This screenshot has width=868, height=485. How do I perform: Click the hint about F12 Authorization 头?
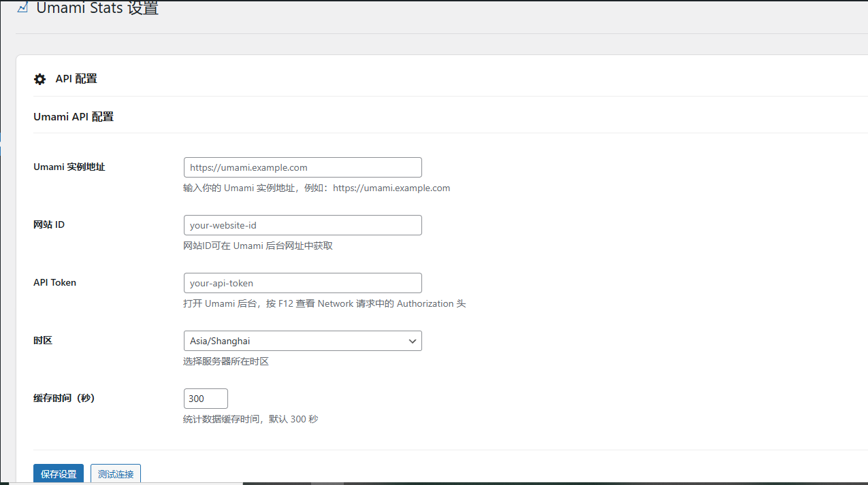coord(325,304)
